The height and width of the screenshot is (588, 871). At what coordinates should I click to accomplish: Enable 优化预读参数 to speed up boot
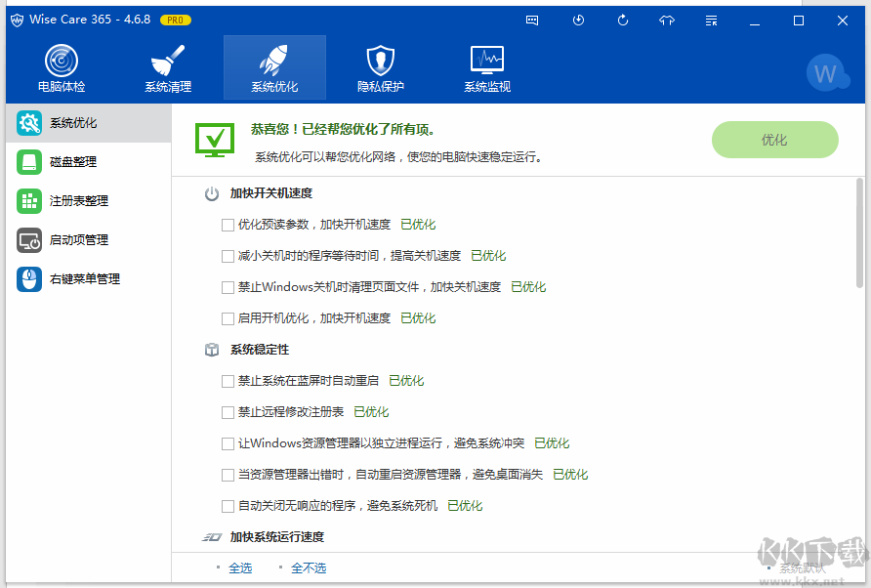click(x=227, y=224)
